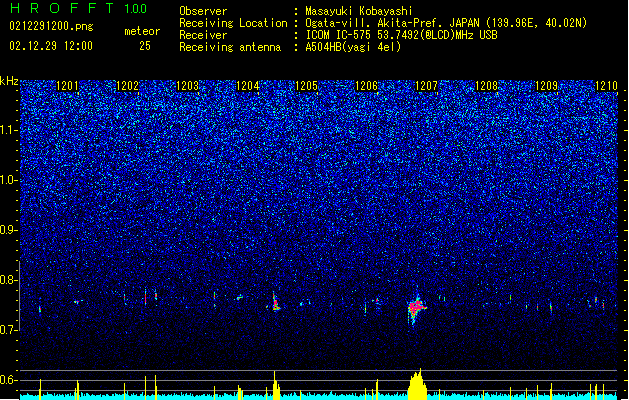The height and width of the screenshot is (400, 629).
Task: Click the 1.0 kHz axis label
Action: coord(9,180)
